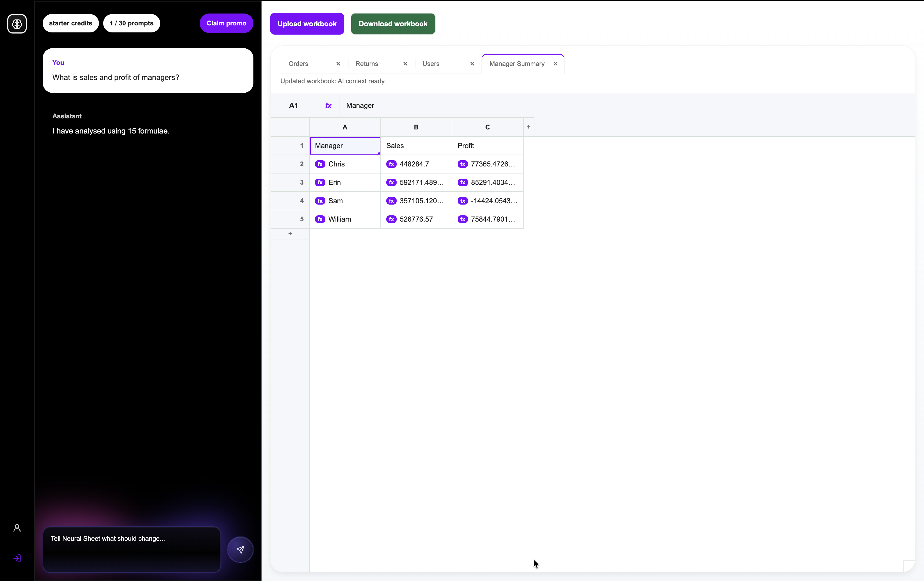The image size is (924, 581).
Task: Select column A header
Action: click(345, 127)
